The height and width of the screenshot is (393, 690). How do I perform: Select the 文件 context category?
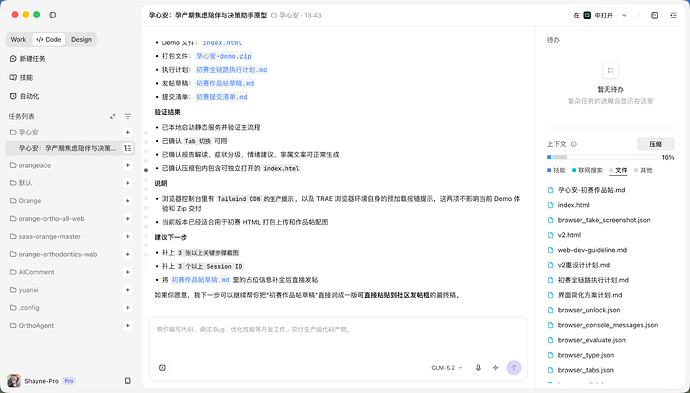pyautogui.click(x=618, y=170)
